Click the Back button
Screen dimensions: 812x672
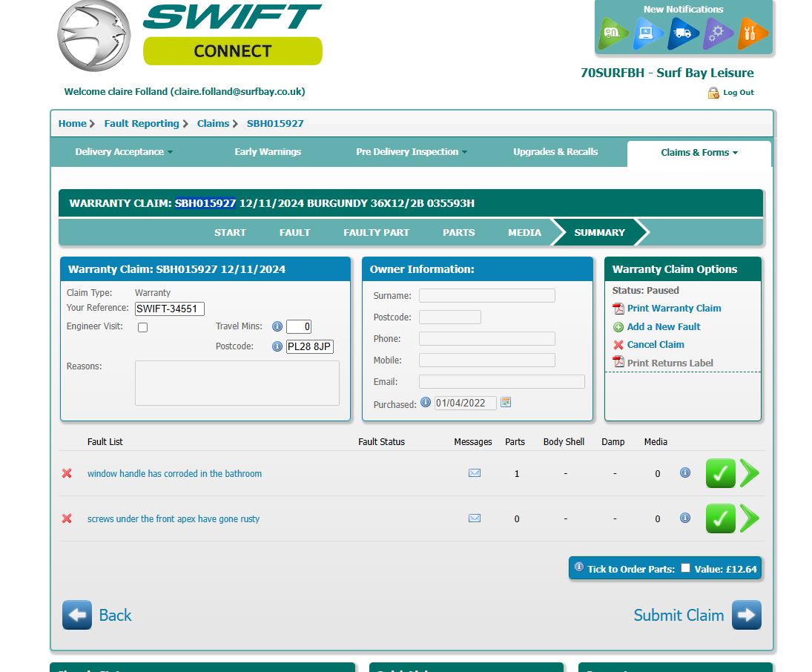point(97,615)
